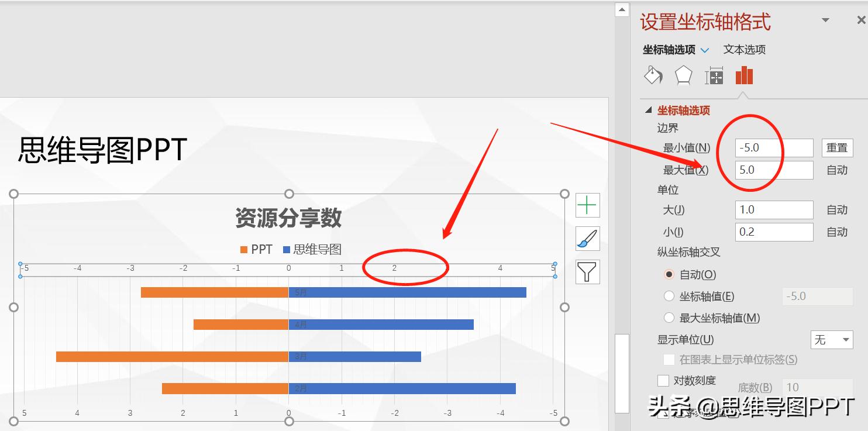
Task: Click 自动 next to the maximum value
Action: [837, 170]
